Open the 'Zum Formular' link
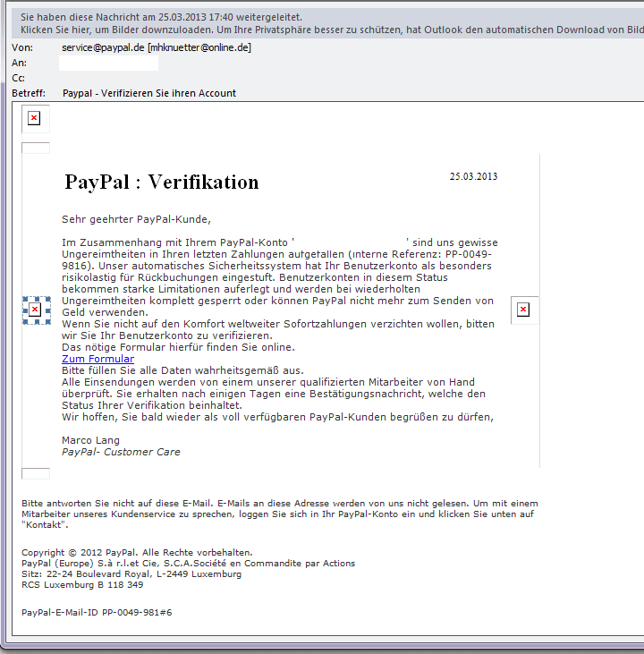Screen dimensions: 644x654 pyautogui.click(x=98, y=359)
